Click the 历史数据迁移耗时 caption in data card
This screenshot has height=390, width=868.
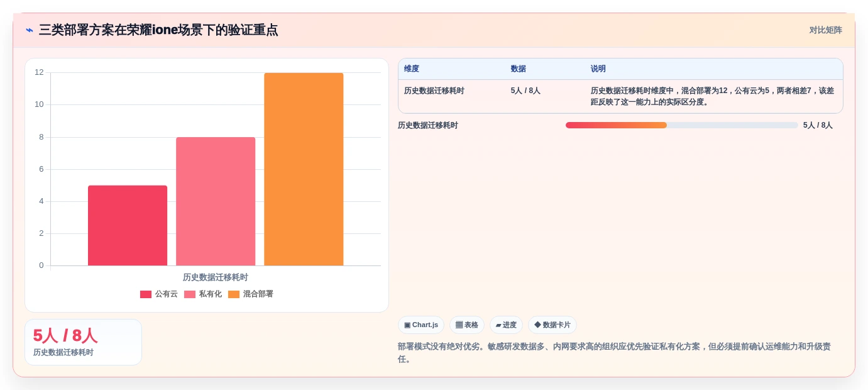click(x=63, y=352)
